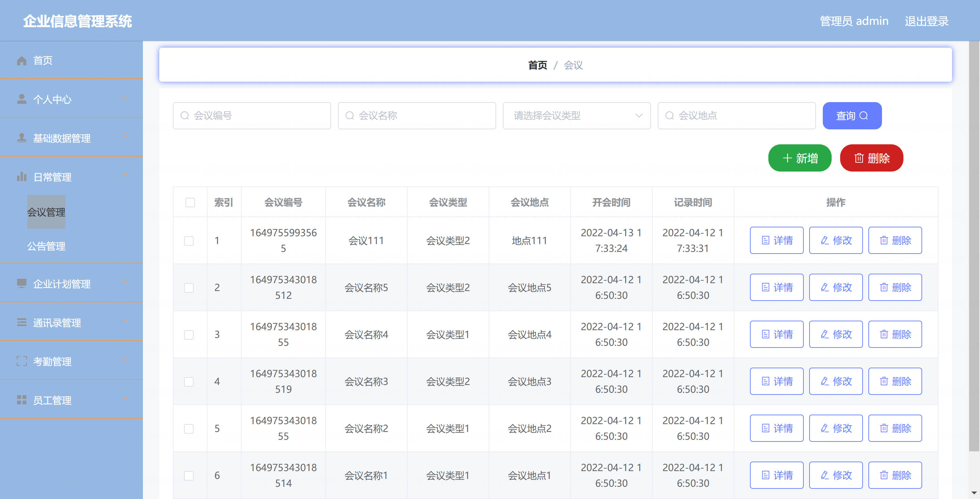This screenshot has height=499, width=980.
Task: Click the 会议名称 search field
Action: (416, 116)
